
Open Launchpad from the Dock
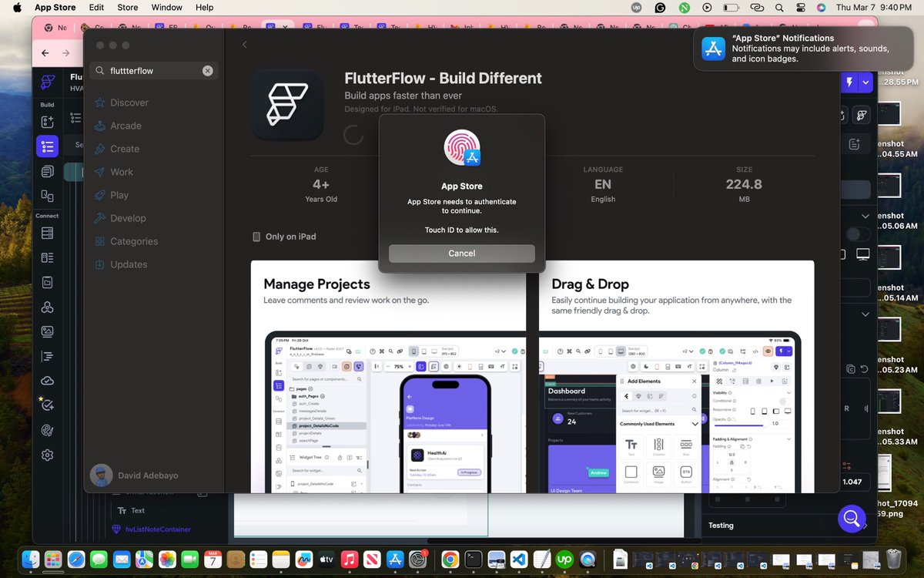(x=53, y=559)
